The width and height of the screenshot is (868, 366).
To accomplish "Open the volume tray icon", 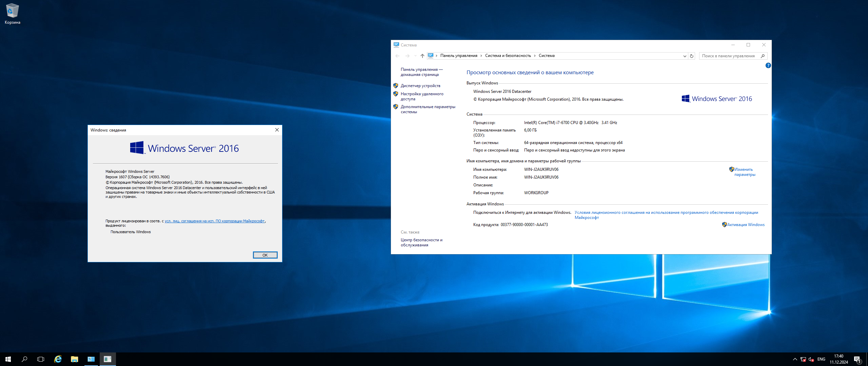I will pyautogui.click(x=811, y=359).
